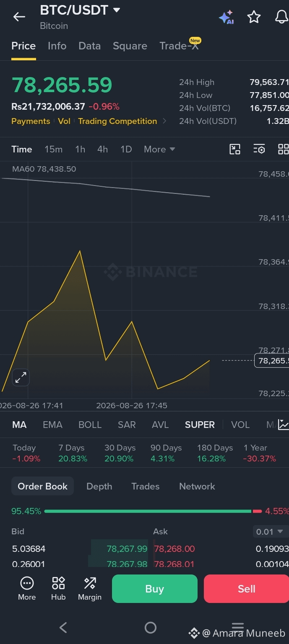The height and width of the screenshot is (644, 289).
Task: Switch to the Depth tab
Action: 99,486
